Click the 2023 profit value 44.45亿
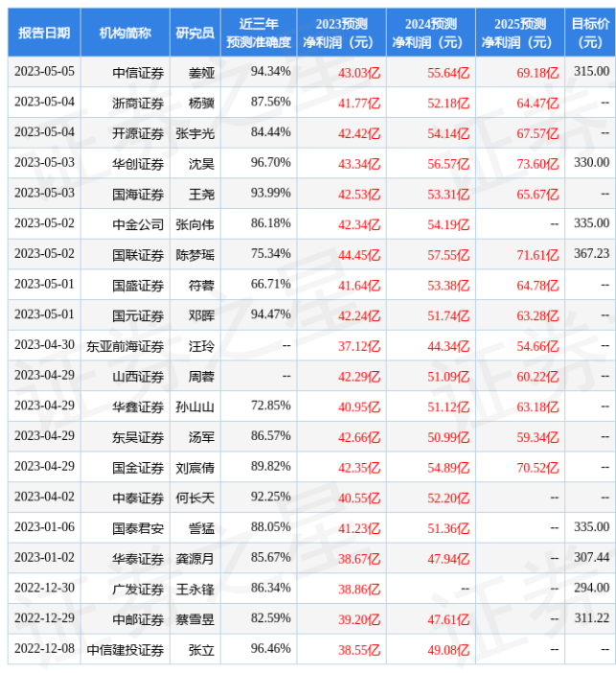Screen dimensions: 616x673 (359, 255)
